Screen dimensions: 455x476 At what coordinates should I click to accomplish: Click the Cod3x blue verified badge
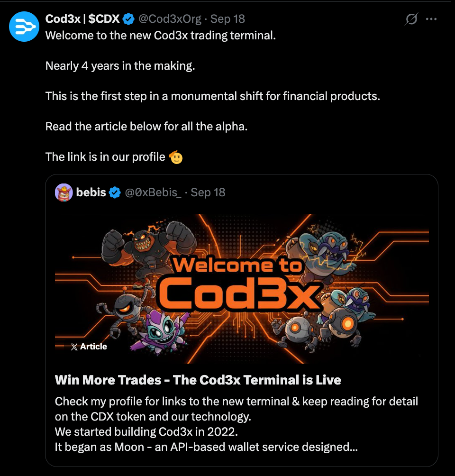pyautogui.click(x=128, y=19)
